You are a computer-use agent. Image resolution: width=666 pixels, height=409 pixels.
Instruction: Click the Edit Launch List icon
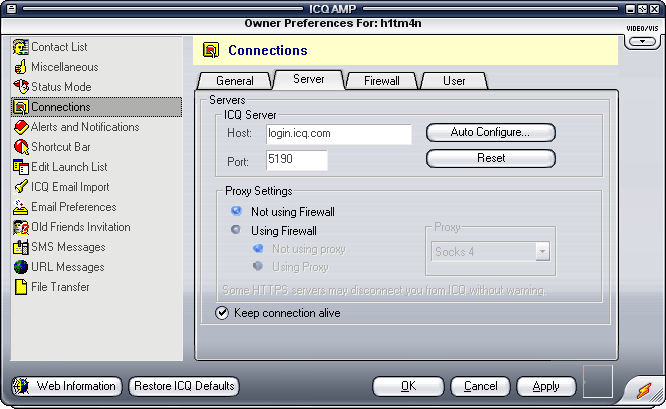click(20, 166)
